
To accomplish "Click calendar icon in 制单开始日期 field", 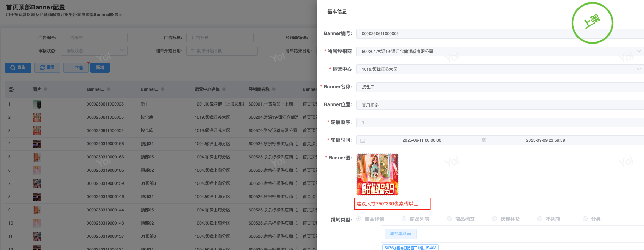I will (193, 51).
